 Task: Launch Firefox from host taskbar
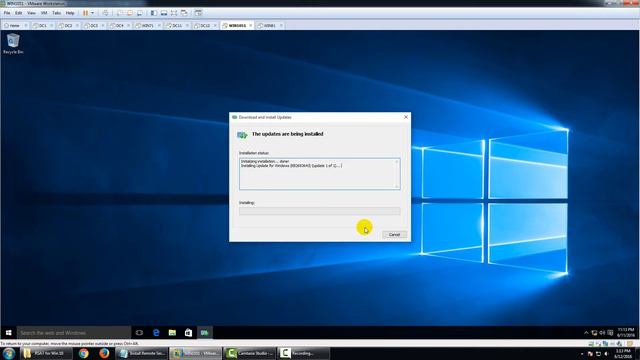pyautogui.click(x=104, y=353)
